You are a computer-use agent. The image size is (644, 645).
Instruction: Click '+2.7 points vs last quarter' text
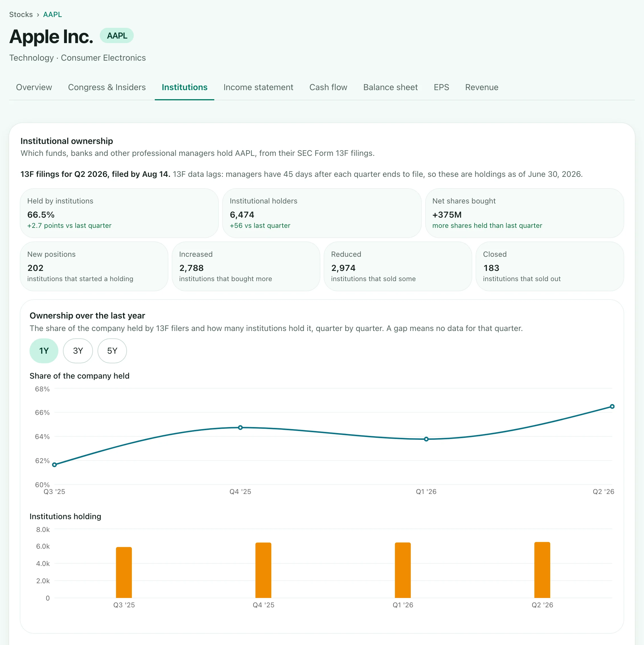(69, 226)
